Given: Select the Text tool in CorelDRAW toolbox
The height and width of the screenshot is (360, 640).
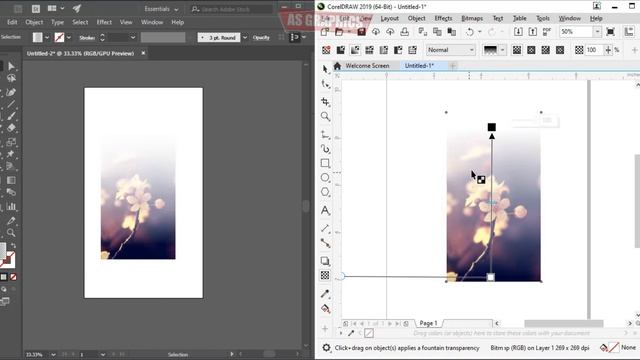Looking at the screenshot, I should pos(325,211).
